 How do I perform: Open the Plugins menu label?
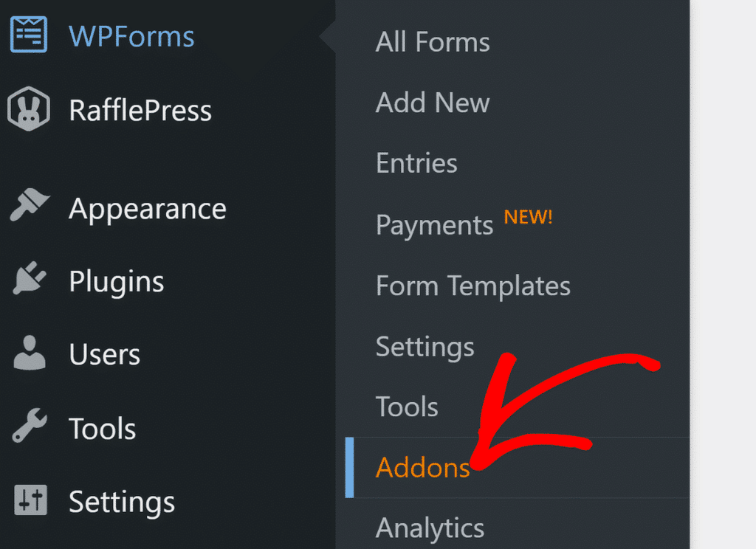(116, 282)
